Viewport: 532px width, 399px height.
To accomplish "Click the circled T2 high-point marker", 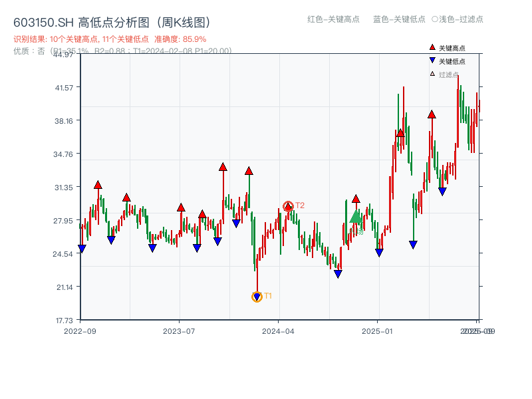I will [289, 205].
